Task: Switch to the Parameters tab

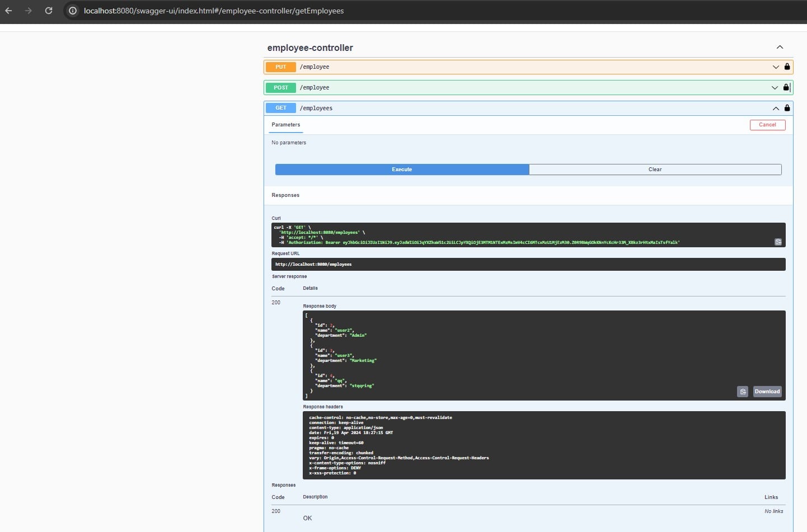Action: pos(286,125)
